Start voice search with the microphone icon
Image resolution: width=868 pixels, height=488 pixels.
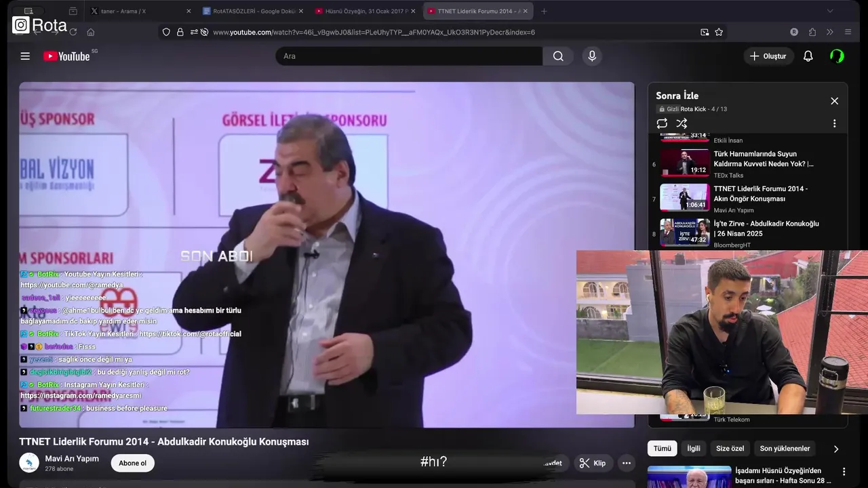(x=592, y=56)
